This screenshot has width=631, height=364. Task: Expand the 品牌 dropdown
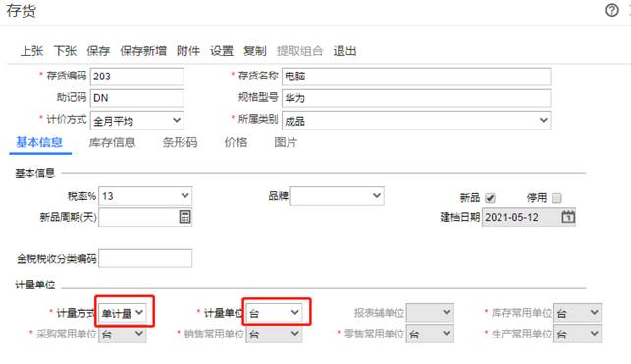click(x=337, y=196)
